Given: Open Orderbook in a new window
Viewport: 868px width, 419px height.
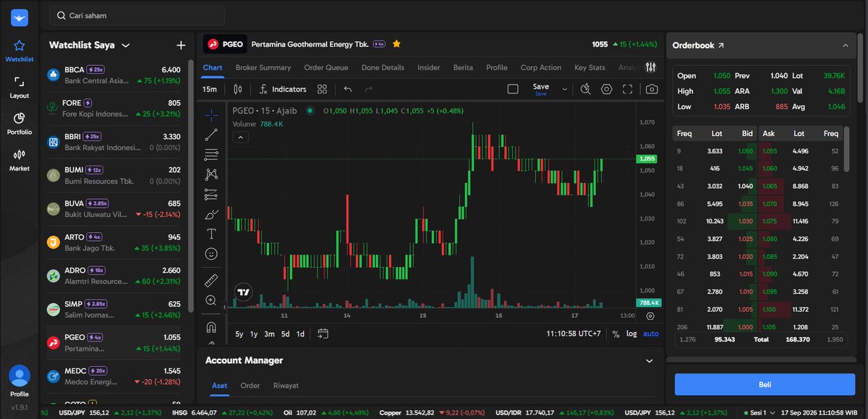Looking at the screenshot, I should click(x=720, y=46).
